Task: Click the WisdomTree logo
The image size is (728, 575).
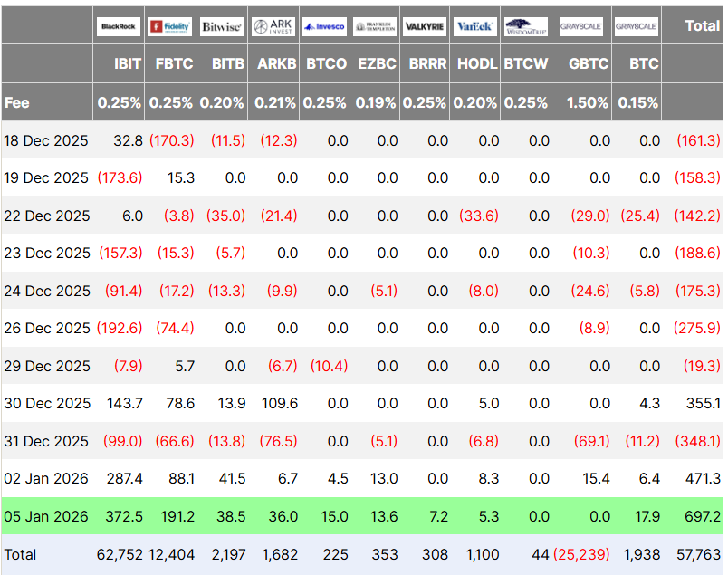Action: coord(526,27)
